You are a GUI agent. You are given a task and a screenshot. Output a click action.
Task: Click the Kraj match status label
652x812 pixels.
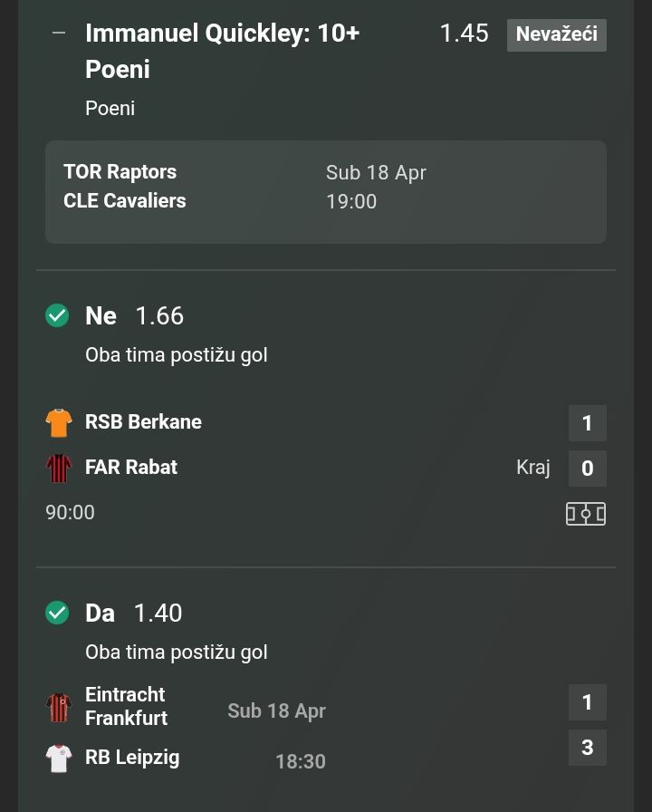click(x=532, y=468)
